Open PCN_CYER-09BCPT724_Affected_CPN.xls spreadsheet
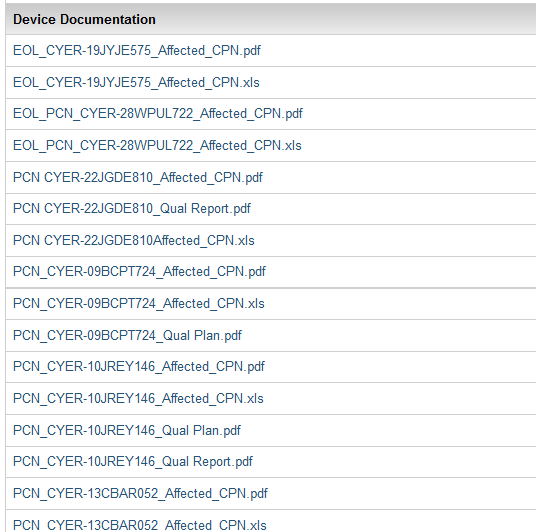 [139, 304]
